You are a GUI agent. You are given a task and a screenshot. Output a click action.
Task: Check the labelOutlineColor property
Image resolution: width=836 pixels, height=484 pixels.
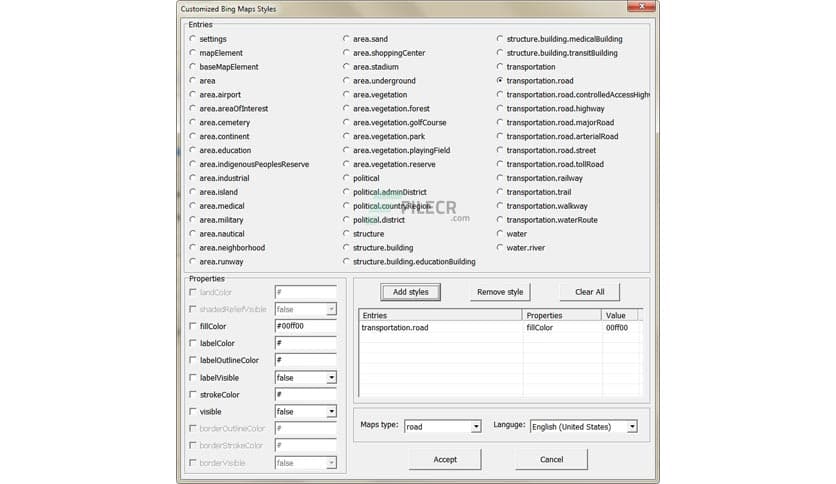(193, 360)
